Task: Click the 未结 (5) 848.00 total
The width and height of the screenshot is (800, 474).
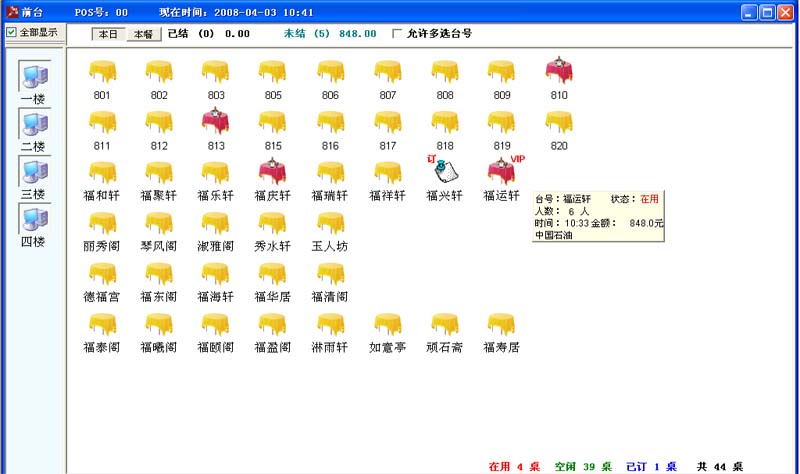Action: [x=330, y=33]
